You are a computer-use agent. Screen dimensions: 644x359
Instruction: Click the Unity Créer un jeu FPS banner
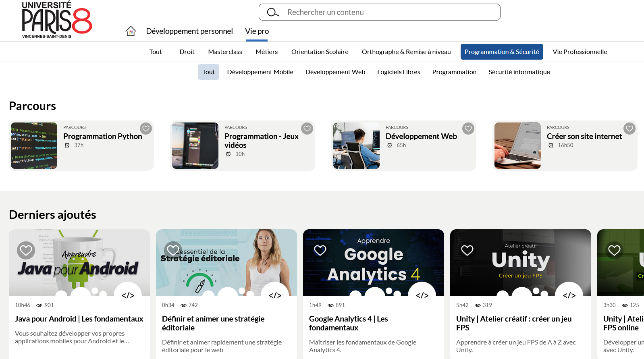[521, 262]
